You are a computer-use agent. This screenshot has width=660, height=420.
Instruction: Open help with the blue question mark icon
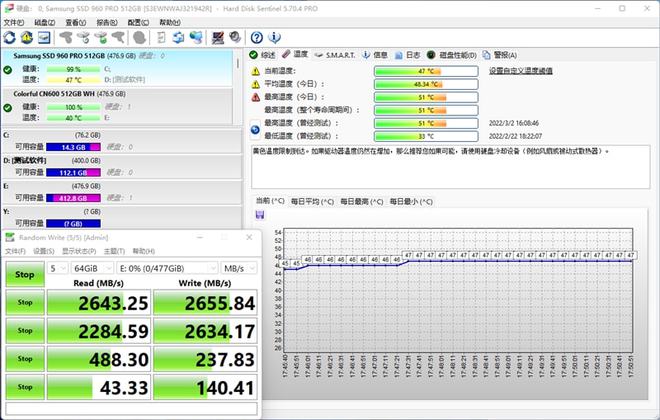pyautogui.click(x=257, y=37)
